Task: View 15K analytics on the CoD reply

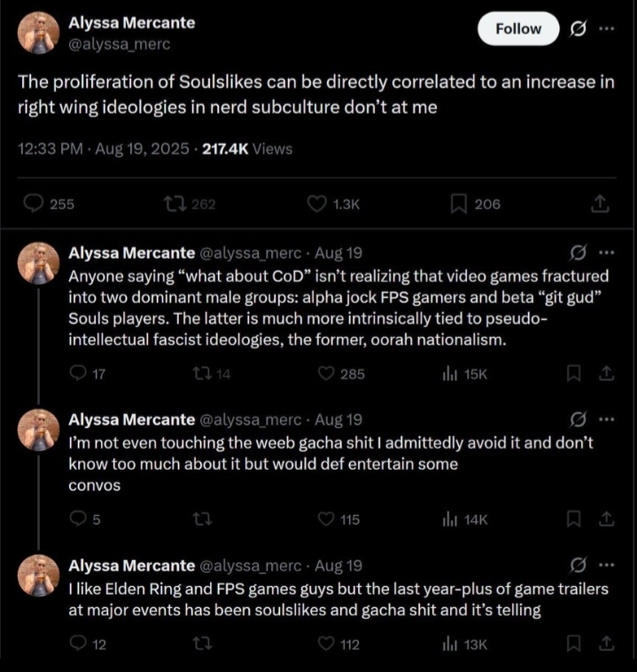Action: pos(449,374)
